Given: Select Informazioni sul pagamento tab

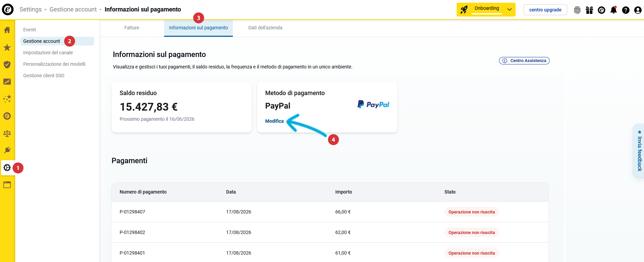Looking at the screenshot, I should pos(198,28).
